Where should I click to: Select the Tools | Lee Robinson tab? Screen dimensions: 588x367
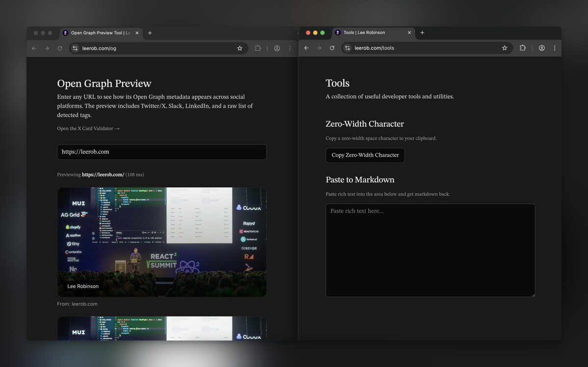pos(373,32)
